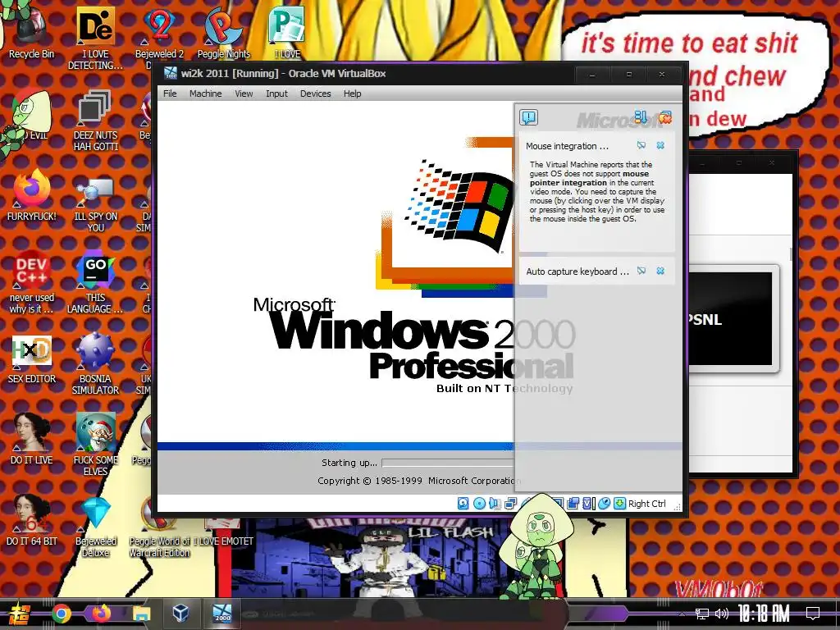Click the 10:18 AM taskbar clock
This screenshot has width=840, height=630.
(x=764, y=614)
